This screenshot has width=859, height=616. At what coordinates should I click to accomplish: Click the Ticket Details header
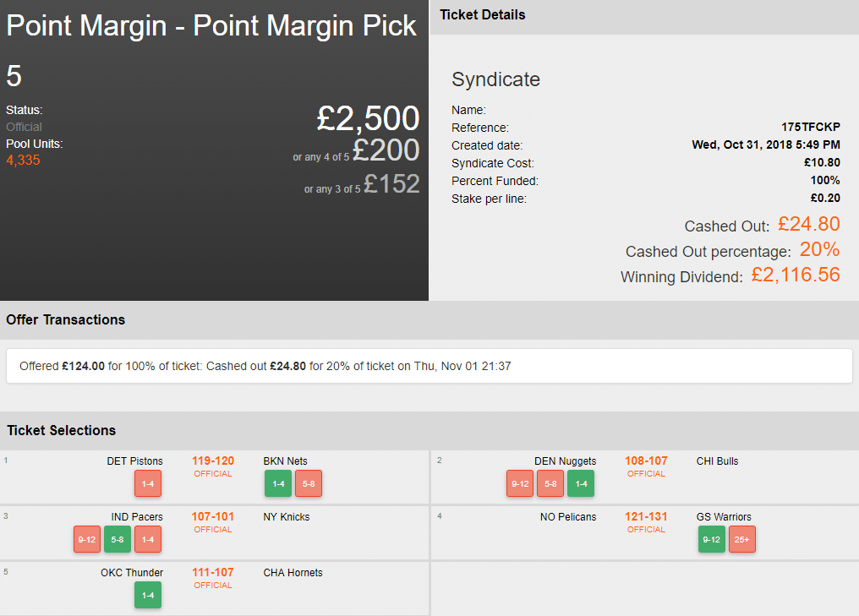coord(483,15)
